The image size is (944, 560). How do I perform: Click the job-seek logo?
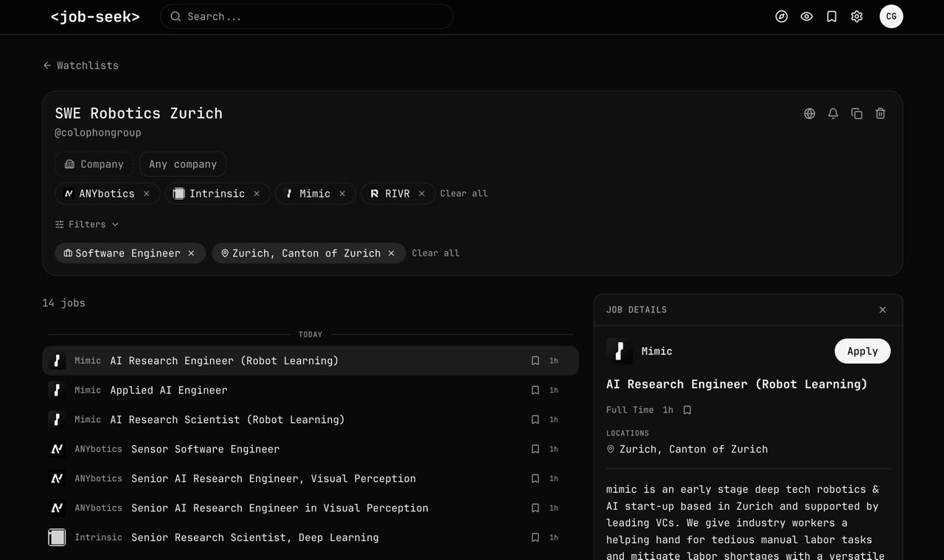[95, 16]
